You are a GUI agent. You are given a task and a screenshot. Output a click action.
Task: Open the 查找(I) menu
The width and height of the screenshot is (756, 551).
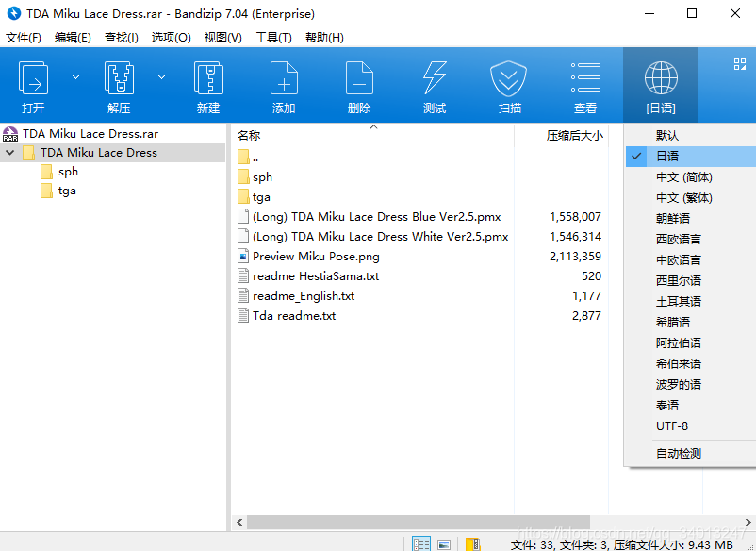(122, 37)
